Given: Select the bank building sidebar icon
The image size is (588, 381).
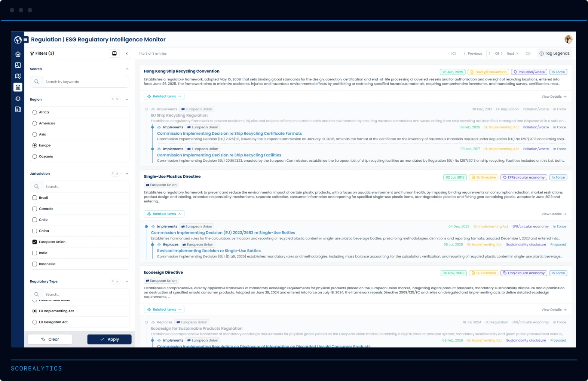Looking at the screenshot, I should click(x=18, y=87).
